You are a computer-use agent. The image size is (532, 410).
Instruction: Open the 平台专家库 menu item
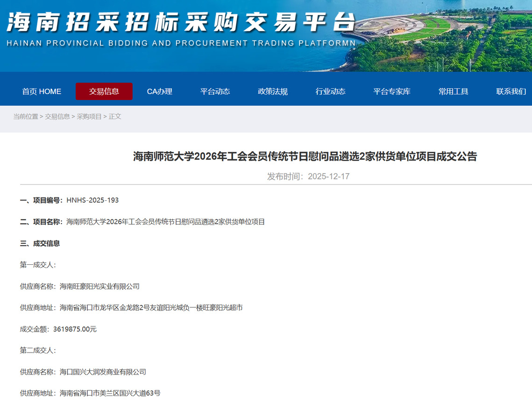point(392,92)
